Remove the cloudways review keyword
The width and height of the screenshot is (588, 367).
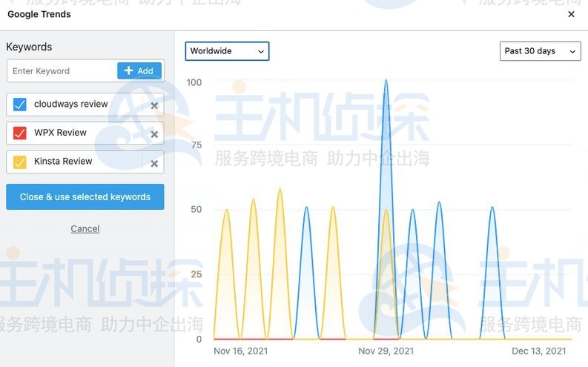(x=154, y=106)
